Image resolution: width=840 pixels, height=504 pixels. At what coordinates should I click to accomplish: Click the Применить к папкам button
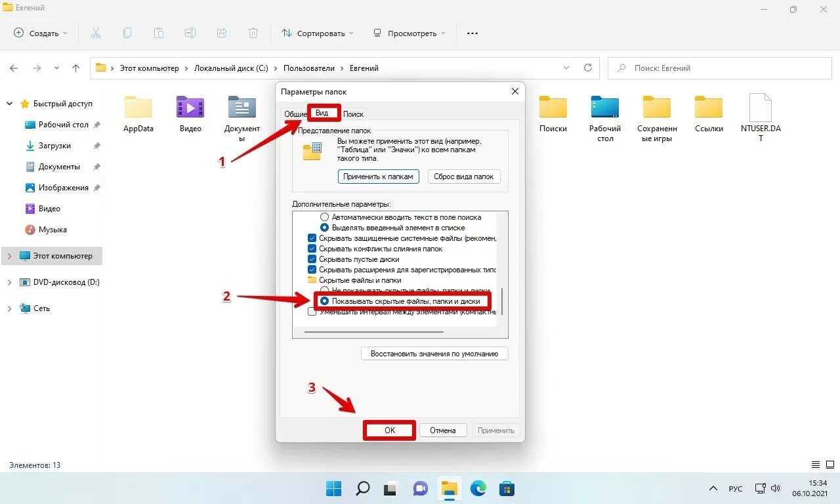(379, 177)
